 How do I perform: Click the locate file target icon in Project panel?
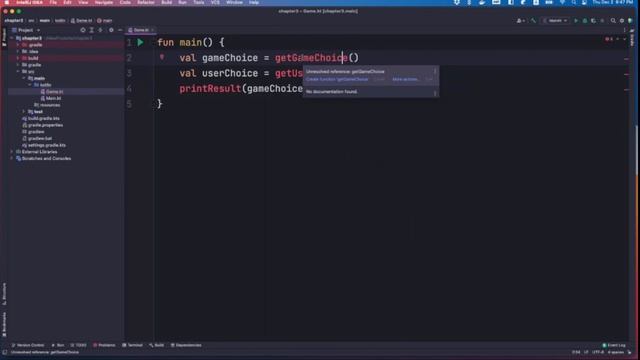pyautogui.click(x=83, y=30)
